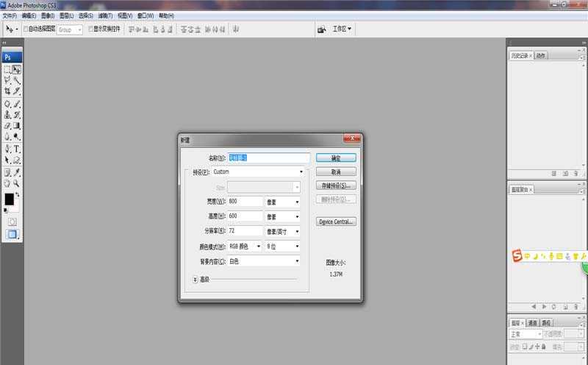Click the 宽度 width input field

point(245,202)
